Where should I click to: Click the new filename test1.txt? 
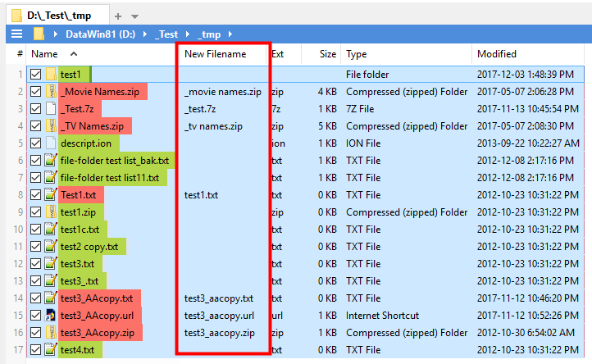tap(201, 195)
